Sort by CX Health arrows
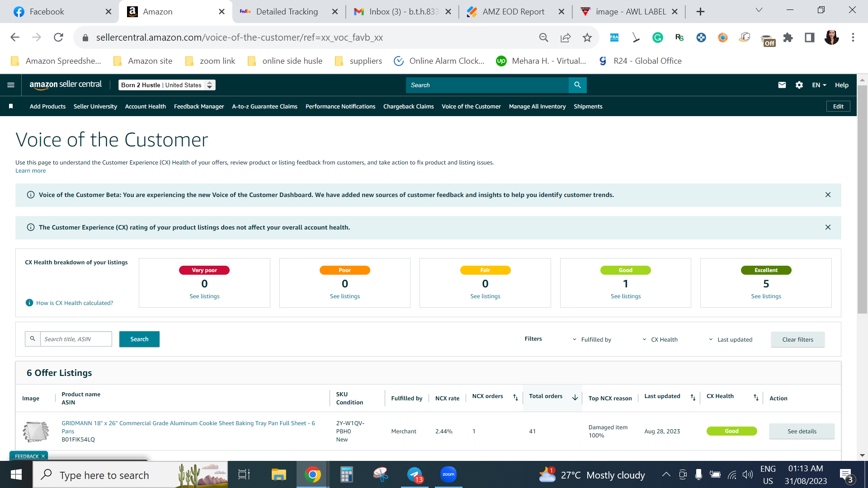Image resolution: width=868 pixels, height=488 pixels. tap(756, 397)
